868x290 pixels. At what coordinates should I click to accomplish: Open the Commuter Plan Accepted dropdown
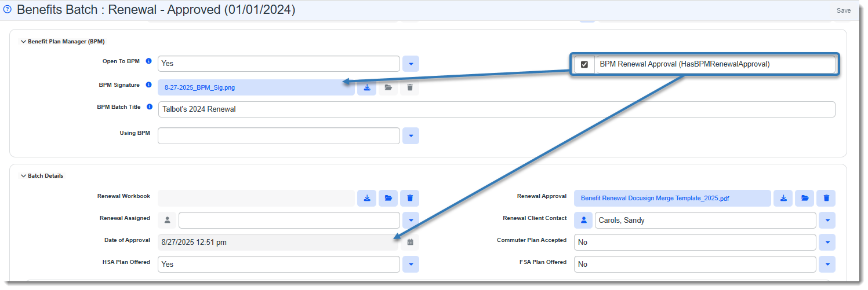point(827,242)
